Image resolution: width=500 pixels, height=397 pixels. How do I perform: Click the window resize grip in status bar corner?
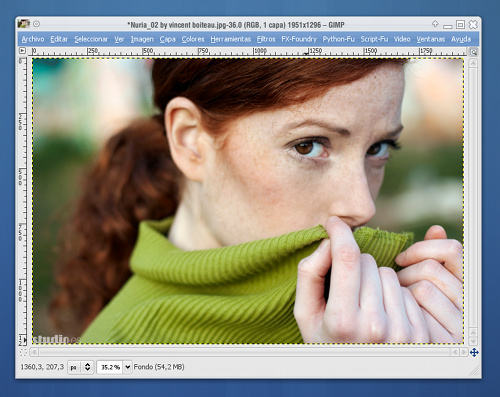click(474, 371)
